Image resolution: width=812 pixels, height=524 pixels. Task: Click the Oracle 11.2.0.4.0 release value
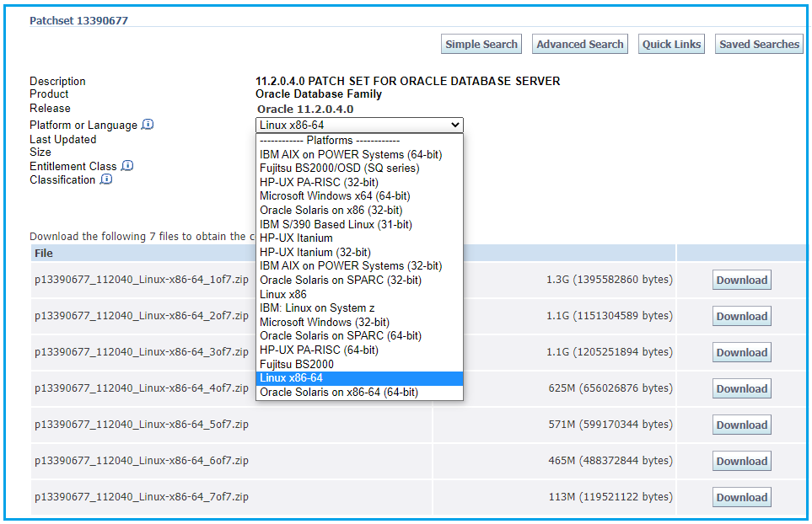(305, 110)
